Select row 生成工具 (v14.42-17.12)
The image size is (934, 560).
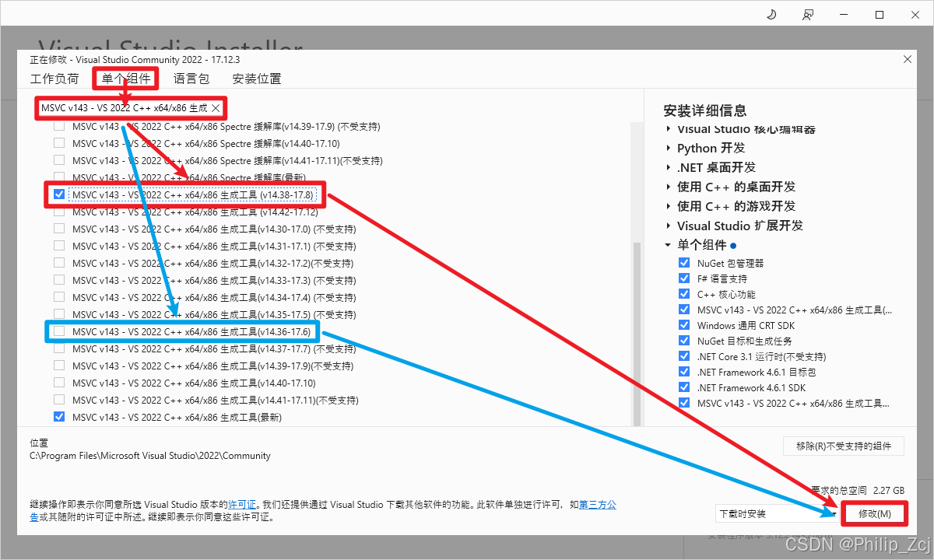(x=195, y=212)
